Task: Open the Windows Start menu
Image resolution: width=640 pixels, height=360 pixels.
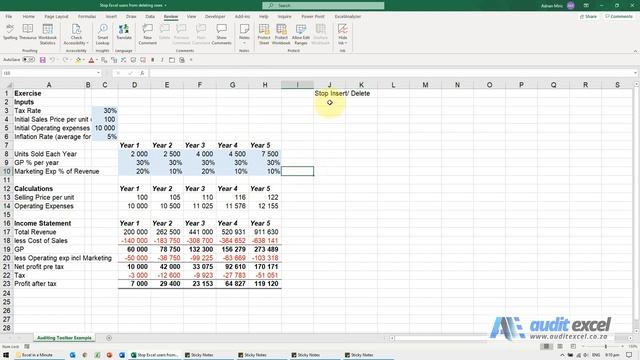Action: (x=6, y=355)
